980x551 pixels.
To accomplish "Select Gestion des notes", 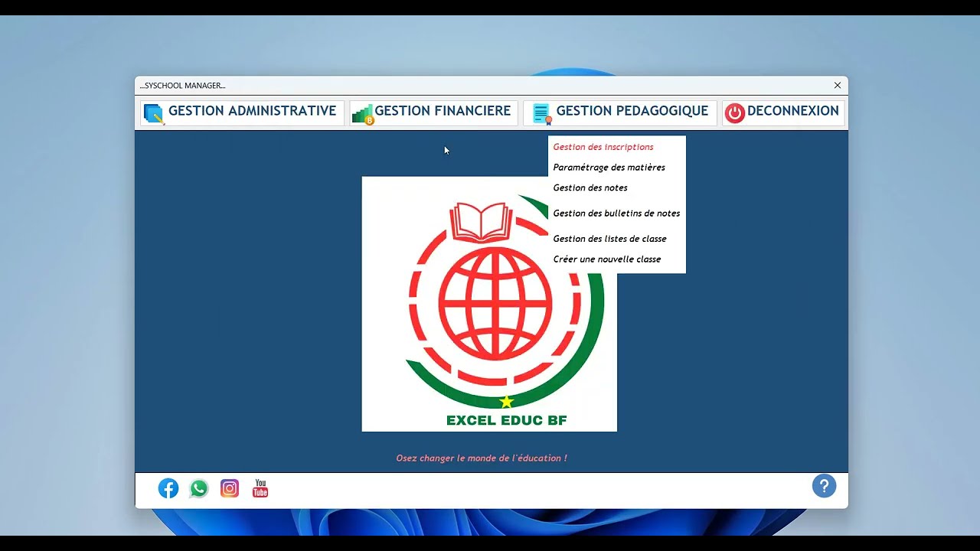I will pos(590,187).
